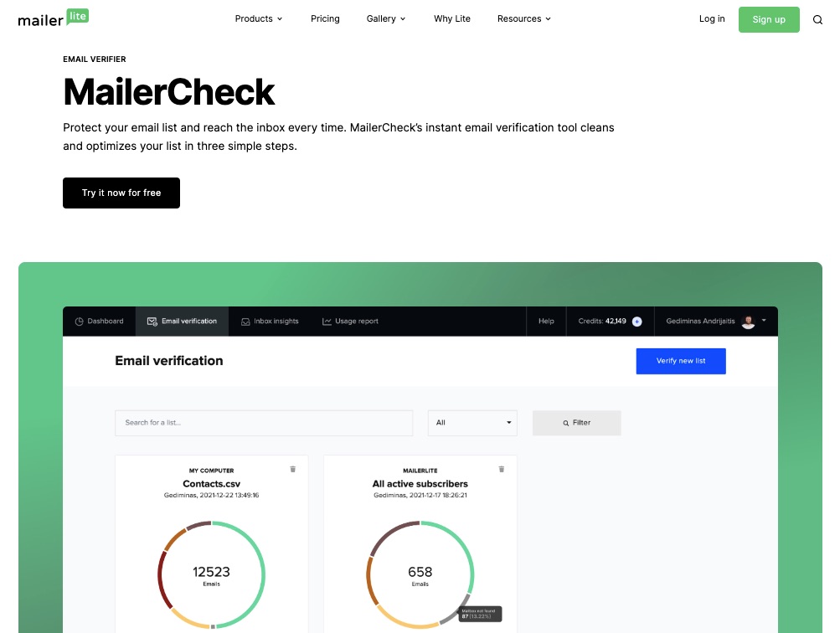This screenshot has width=840, height=633.
Task: Open the Why Lite page
Action: (x=452, y=18)
